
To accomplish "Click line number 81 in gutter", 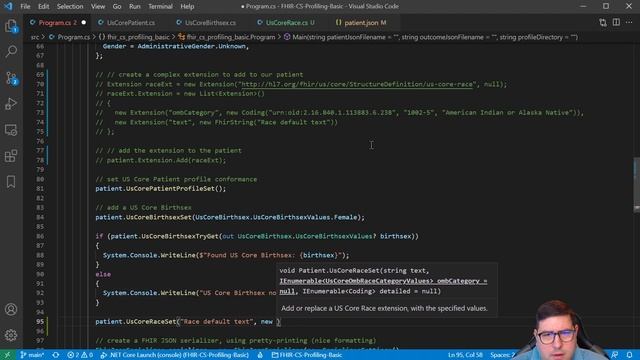I will tap(40, 189).
